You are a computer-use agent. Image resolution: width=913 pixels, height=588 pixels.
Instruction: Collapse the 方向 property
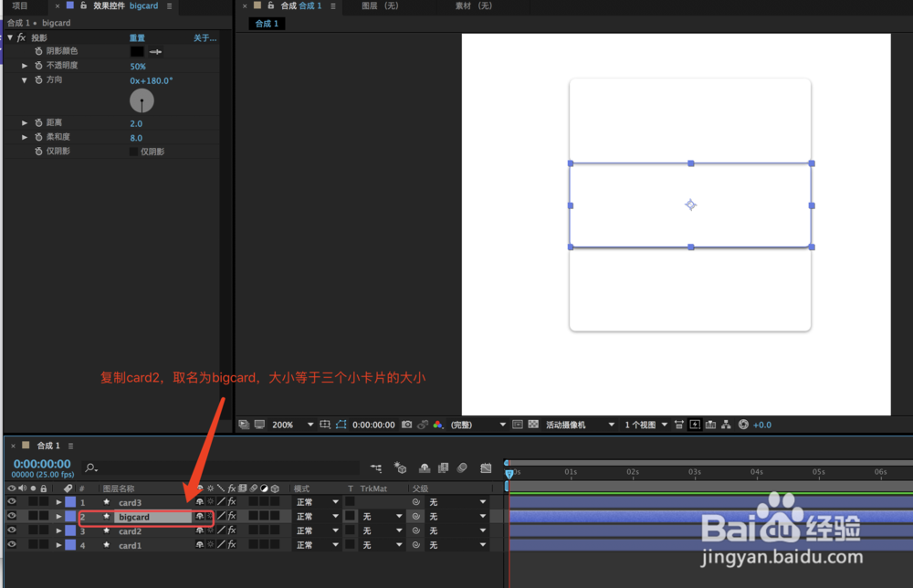tap(25, 80)
